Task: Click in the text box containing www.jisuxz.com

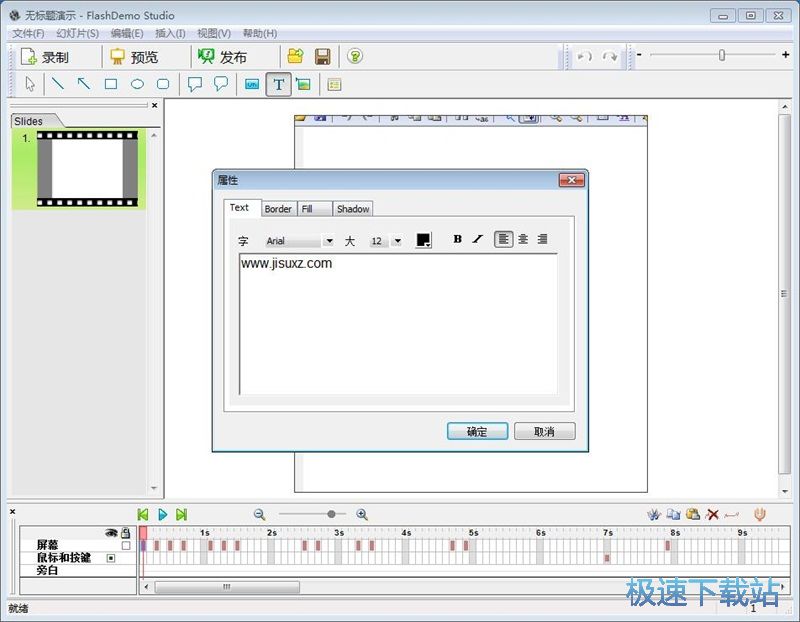Action: coord(398,324)
